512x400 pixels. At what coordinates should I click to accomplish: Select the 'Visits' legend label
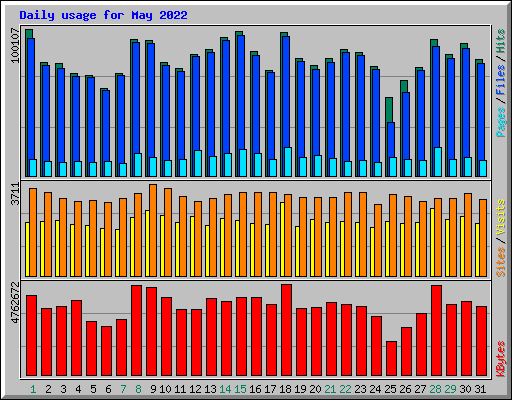pyautogui.click(x=501, y=217)
